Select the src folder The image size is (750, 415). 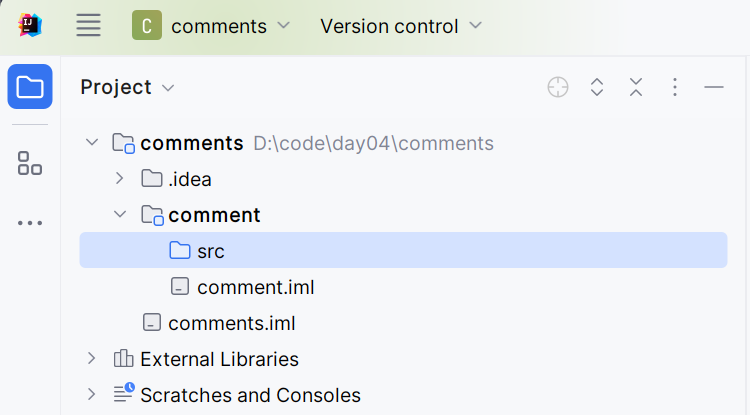pyautogui.click(x=210, y=251)
